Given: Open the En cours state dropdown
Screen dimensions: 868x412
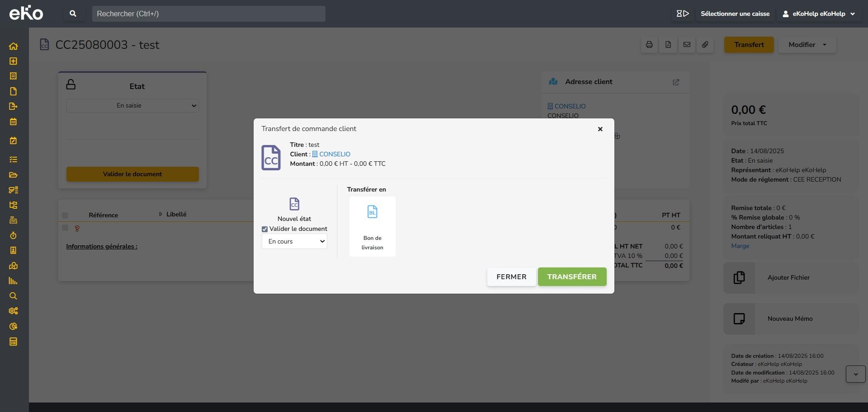Looking at the screenshot, I should pos(294,241).
